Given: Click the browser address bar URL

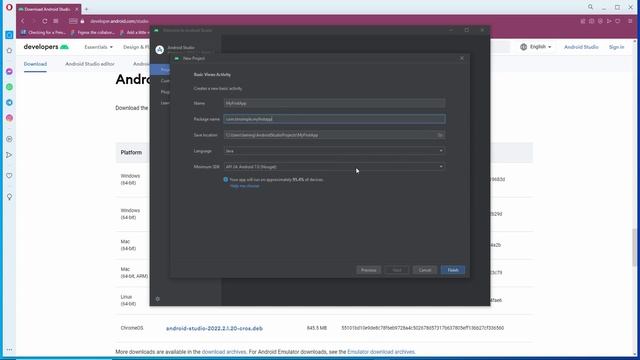Looking at the screenshot, I should point(119,21).
